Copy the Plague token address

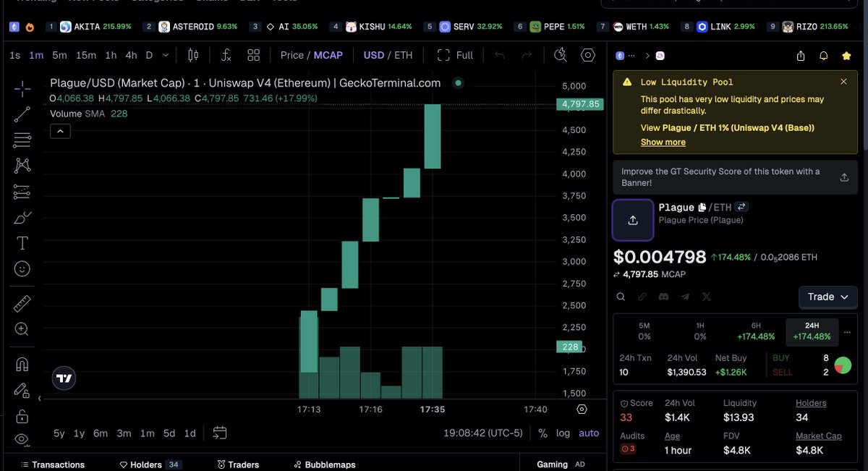[x=702, y=208]
